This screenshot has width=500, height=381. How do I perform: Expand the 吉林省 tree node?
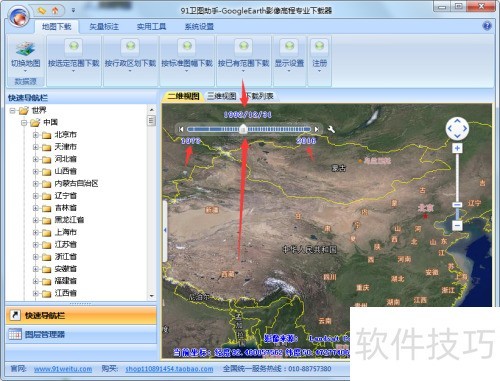36,208
